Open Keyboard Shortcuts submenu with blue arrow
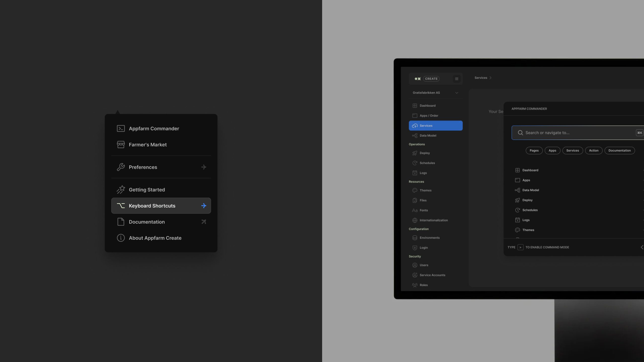Image resolution: width=644 pixels, height=362 pixels. [x=204, y=206]
